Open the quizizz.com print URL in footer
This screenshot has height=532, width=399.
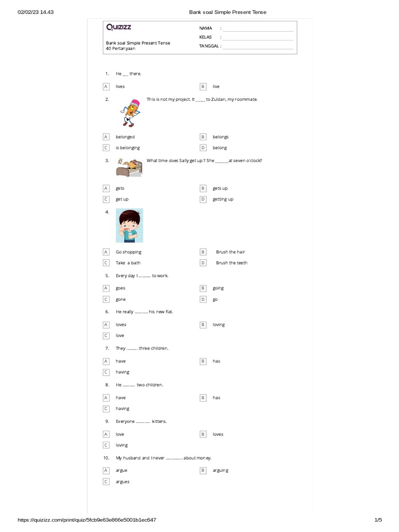tap(87, 520)
